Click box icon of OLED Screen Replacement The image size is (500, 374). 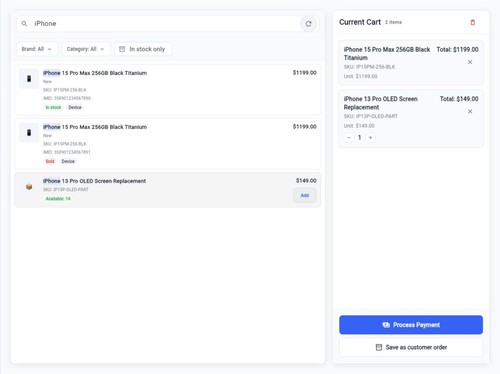tap(29, 187)
